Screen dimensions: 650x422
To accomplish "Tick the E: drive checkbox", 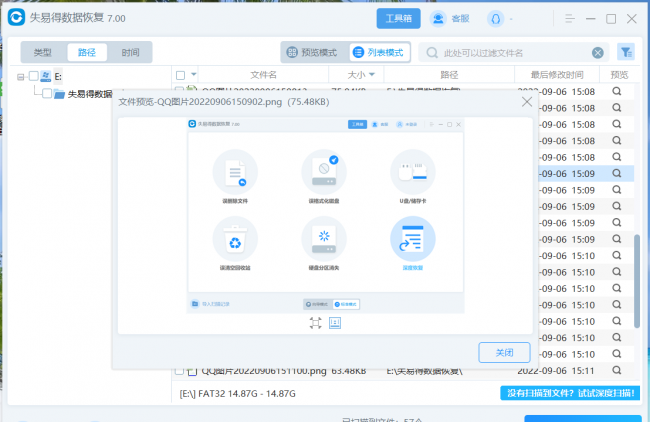I will (x=34, y=76).
